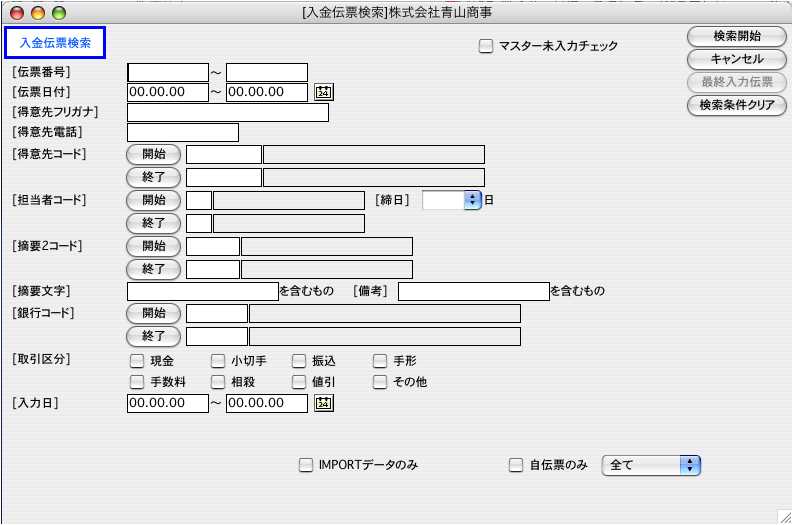Toggle the IMPORTデータのみ checkbox
Viewport: 794px width, 525px height.
click(x=306, y=465)
